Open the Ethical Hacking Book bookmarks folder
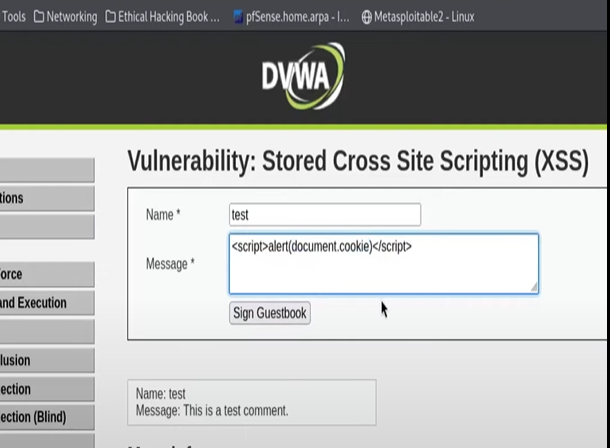The image size is (610, 448). click(163, 17)
